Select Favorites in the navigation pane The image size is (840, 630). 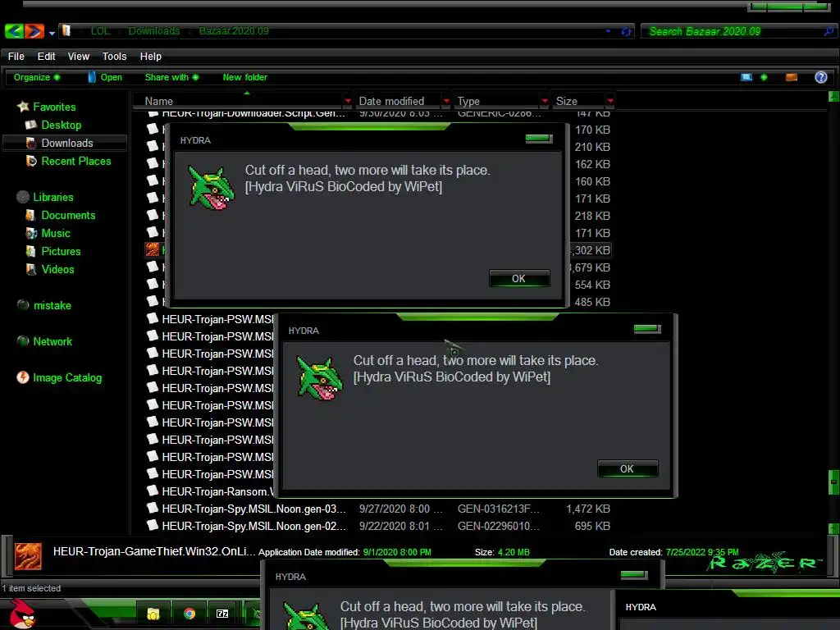point(54,107)
